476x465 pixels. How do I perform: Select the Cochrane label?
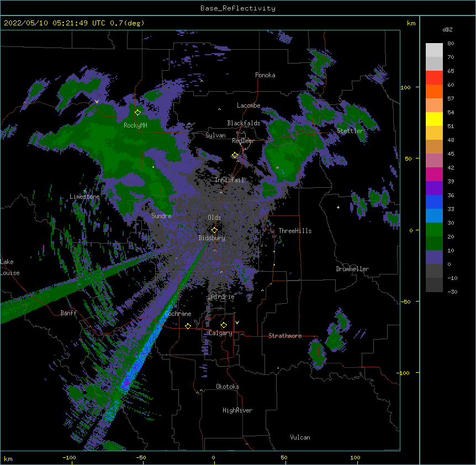pyautogui.click(x=178, y=314)
